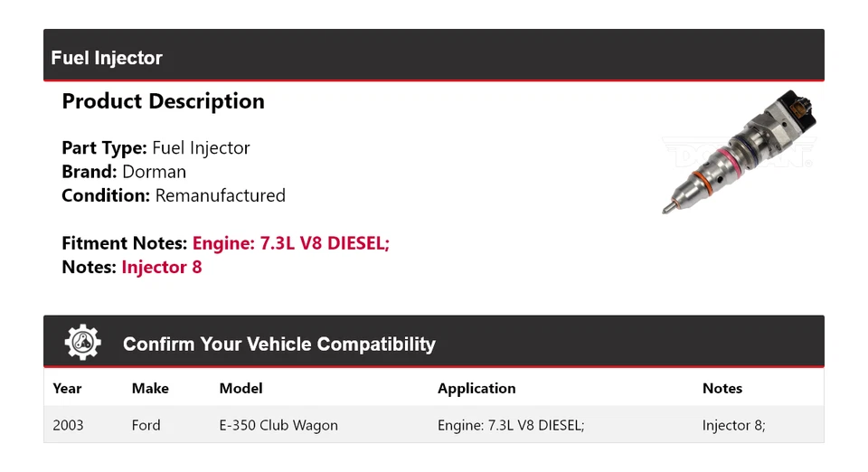Select the E-350 Club Wagon model cell

point(278,425)
